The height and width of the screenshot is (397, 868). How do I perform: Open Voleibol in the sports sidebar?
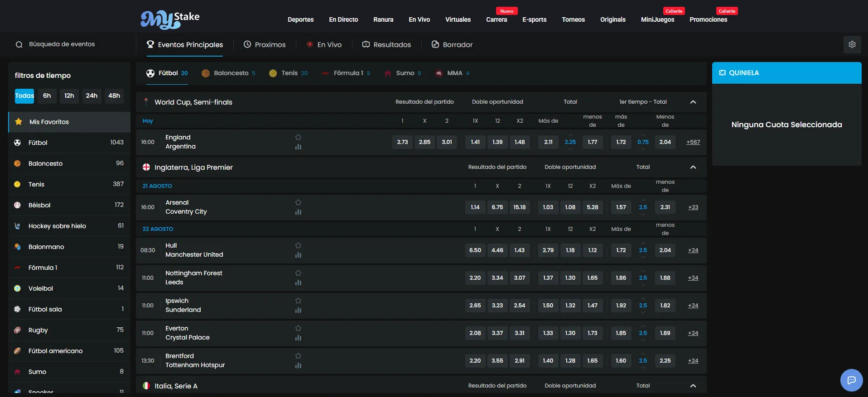[x=69, y=288]
